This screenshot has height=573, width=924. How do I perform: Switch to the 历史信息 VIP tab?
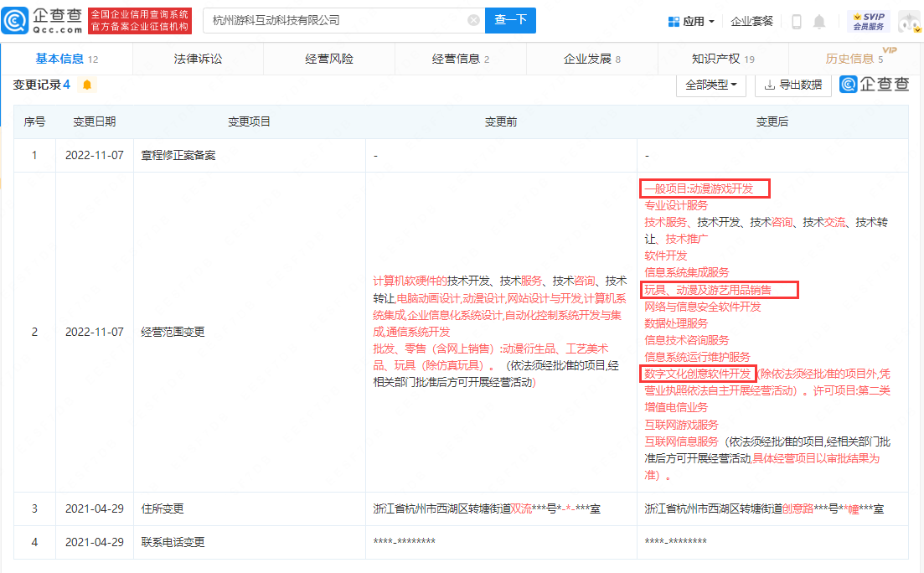(854, 59)
